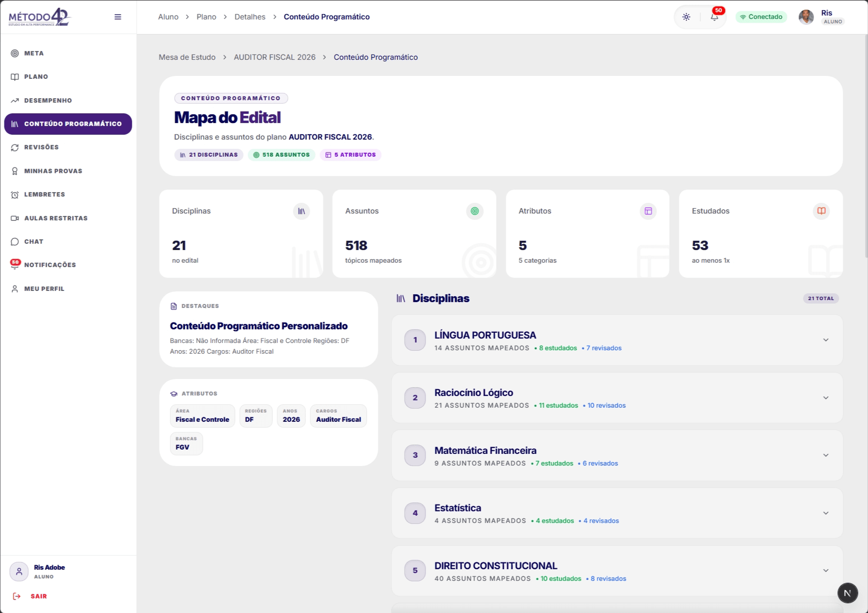The image size is (868, 613).
Task: Open the META menu item
Action: 68,54
